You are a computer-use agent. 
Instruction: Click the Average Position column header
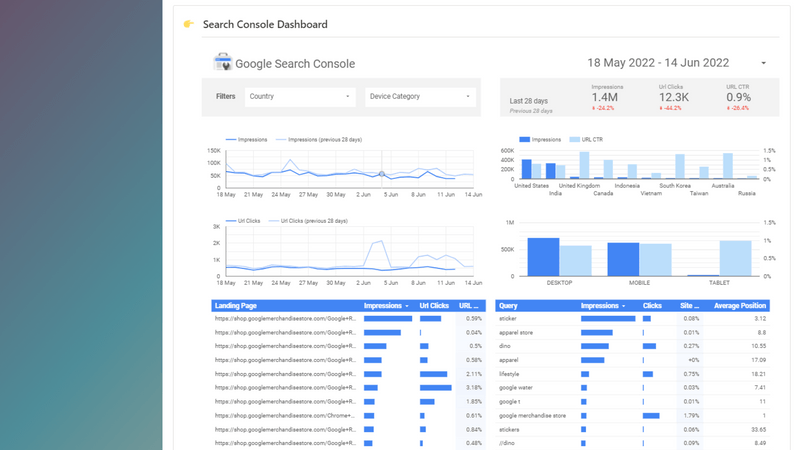[740, 306]
